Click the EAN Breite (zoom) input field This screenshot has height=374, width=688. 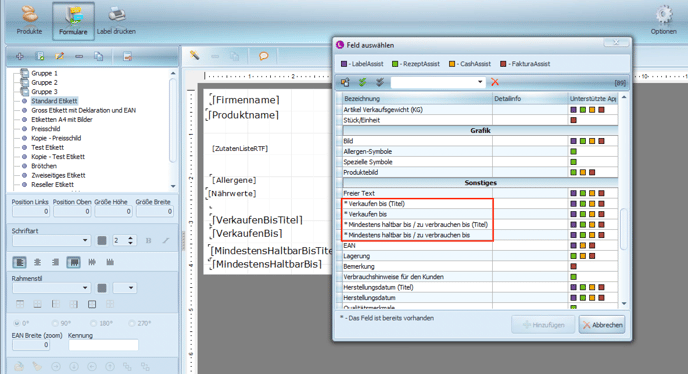31,345
